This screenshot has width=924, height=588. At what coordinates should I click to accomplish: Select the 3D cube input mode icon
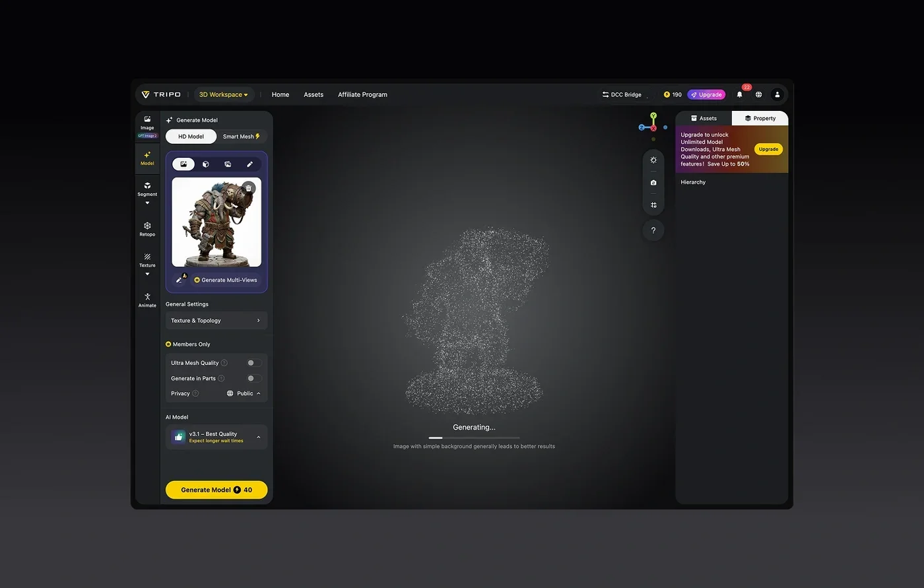[x=206, y=164]
